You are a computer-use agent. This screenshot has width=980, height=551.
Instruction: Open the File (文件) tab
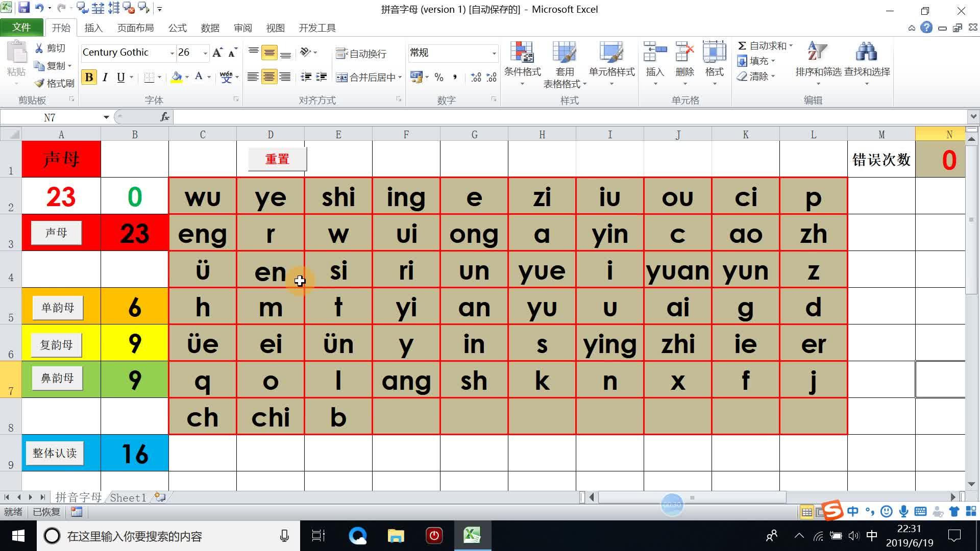tap(22, 28)
